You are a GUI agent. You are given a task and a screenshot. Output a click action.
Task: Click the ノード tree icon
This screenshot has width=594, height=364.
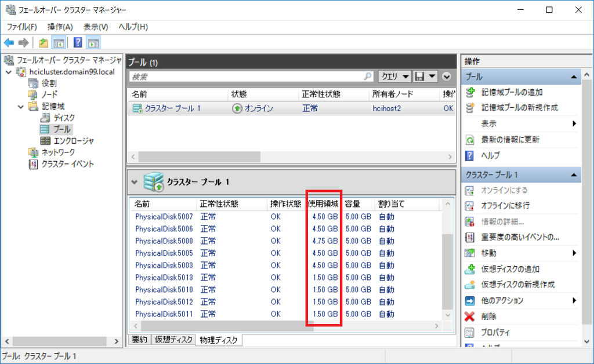coord(33,94)
